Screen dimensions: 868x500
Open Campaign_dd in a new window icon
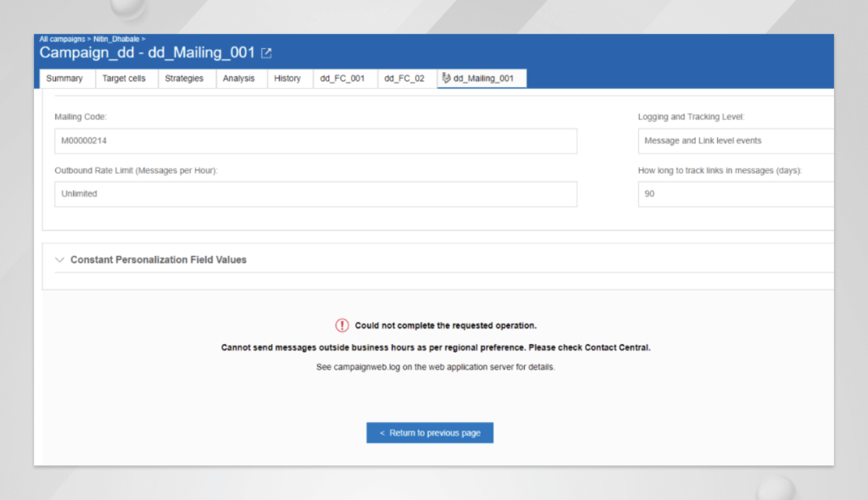[x=266, y=52]
